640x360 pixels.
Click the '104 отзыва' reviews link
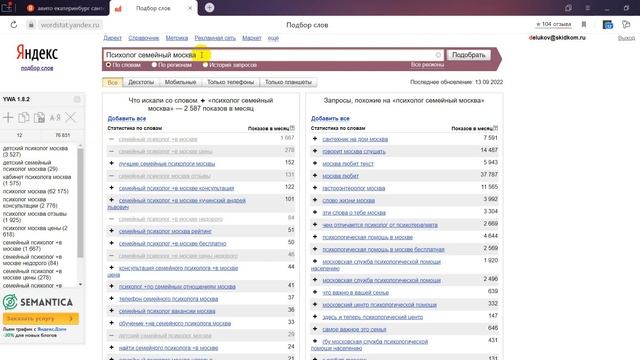[x=553, y=24]
